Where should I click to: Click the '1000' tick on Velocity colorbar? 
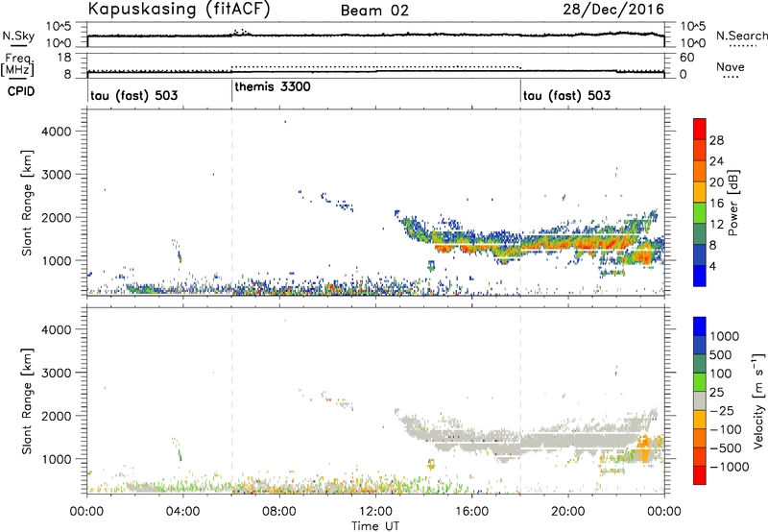[725, 336]
